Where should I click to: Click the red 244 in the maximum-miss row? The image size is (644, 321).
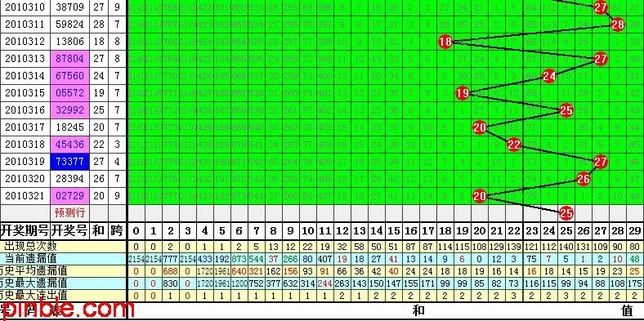[x=325, y=283]
